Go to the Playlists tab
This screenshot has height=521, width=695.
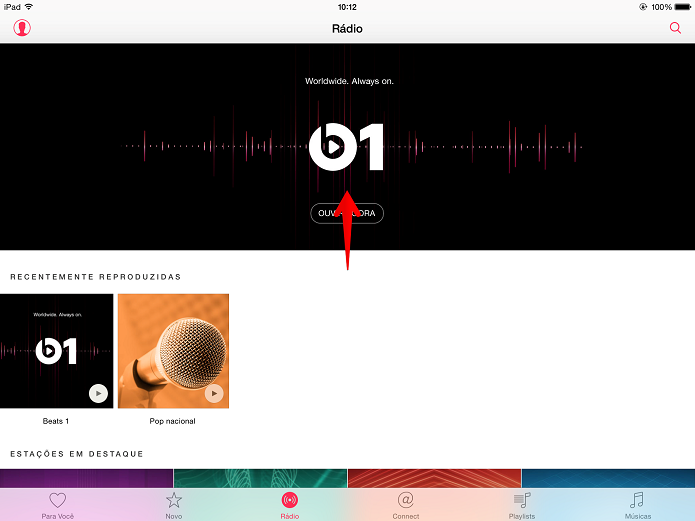coord(522,505)
